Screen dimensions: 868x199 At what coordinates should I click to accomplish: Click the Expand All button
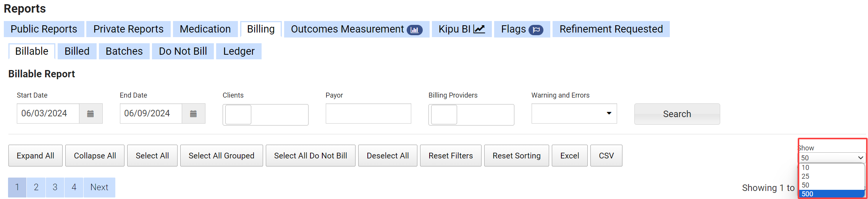coord(36,156)
